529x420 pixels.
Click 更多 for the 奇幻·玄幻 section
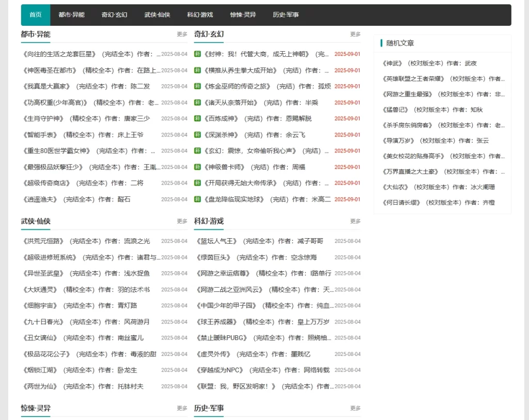(355, 34)
